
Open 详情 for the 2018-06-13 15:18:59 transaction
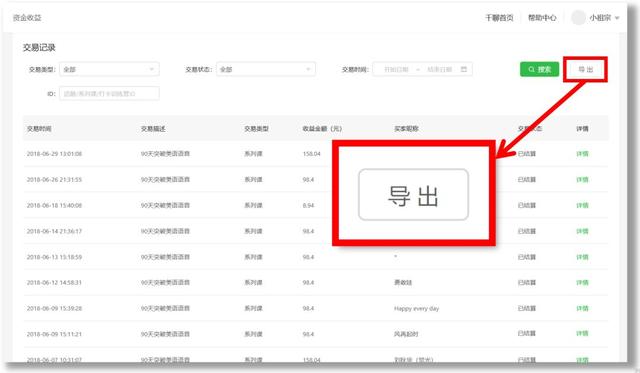(582, 257)
